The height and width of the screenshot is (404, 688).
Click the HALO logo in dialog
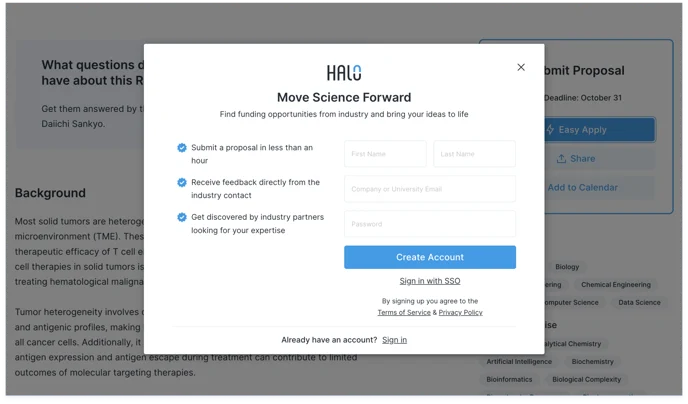(344, 73)
